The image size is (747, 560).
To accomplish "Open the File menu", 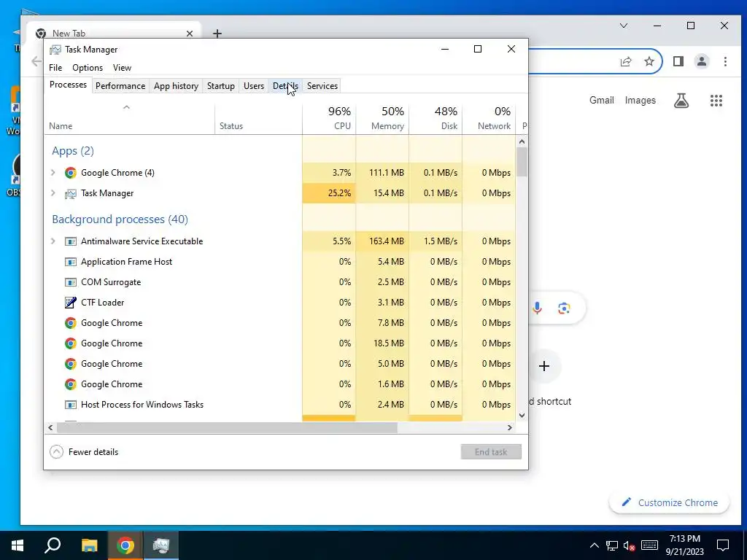I will coord(55,68).
